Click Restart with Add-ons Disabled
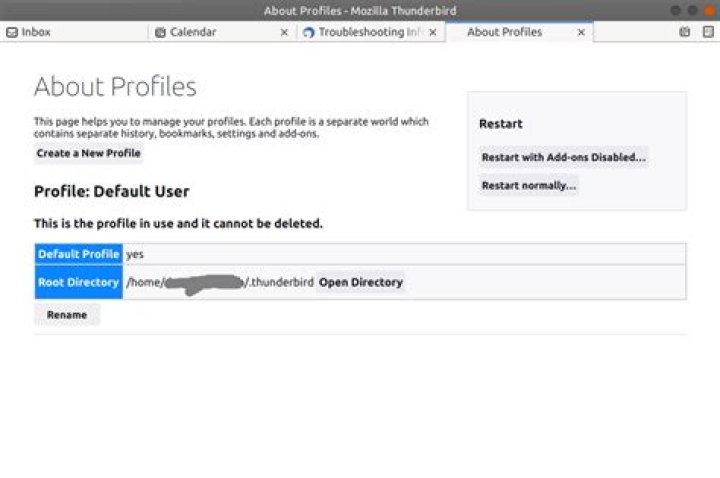 [563, 157]
